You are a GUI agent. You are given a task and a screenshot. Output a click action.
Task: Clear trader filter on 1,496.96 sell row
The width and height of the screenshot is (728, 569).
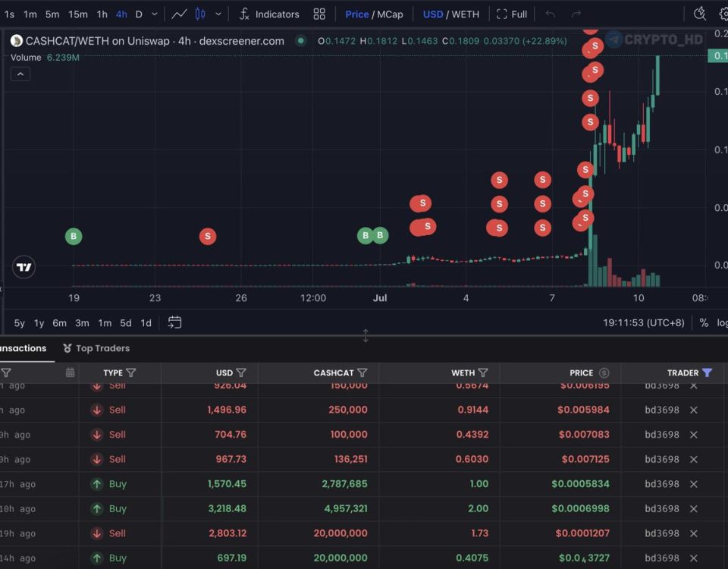(x=693, y=410)
